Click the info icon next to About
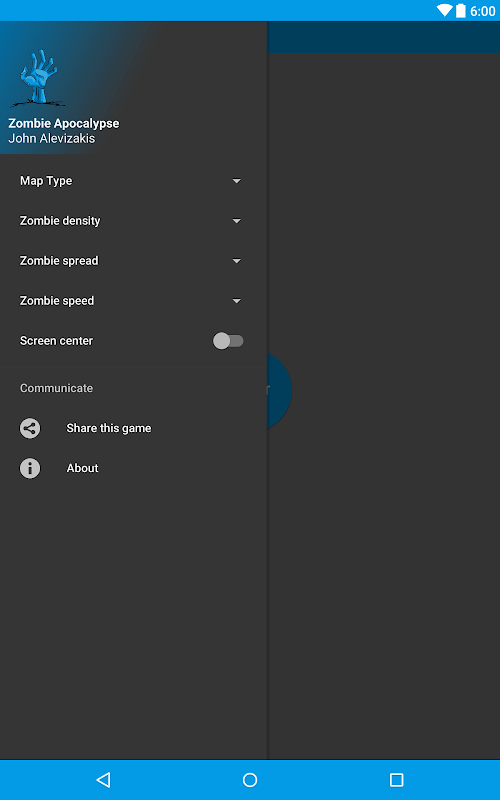This screenshot has width=500, height=800. (x=30, y=468)
